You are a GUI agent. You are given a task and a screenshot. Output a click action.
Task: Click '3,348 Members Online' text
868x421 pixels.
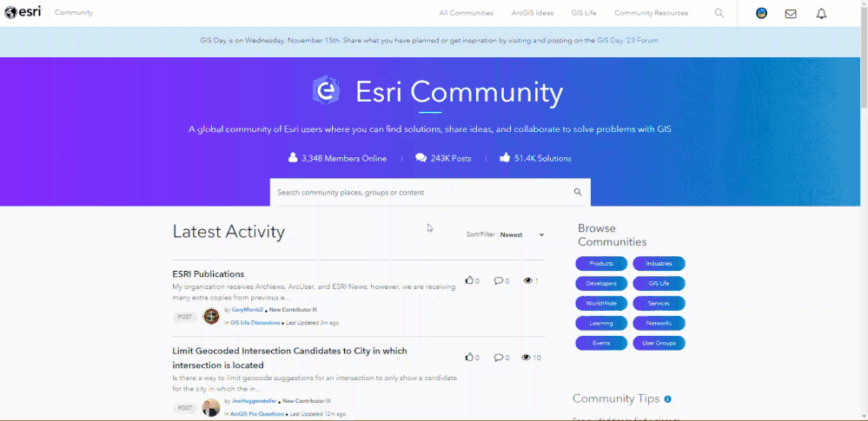[x=344, y=158]
